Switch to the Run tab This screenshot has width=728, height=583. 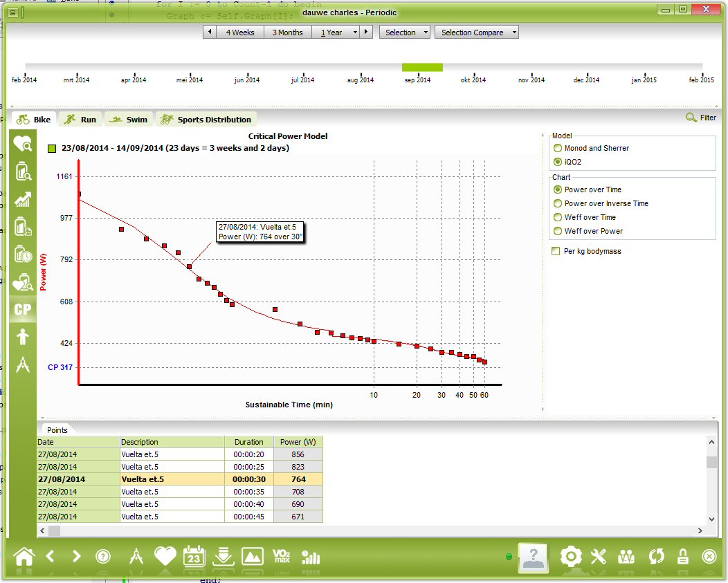[x=80, y=119]
